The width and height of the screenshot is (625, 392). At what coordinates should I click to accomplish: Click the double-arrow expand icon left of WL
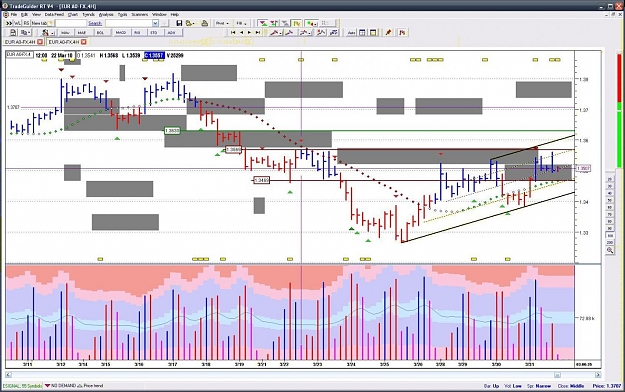(9, 23)
